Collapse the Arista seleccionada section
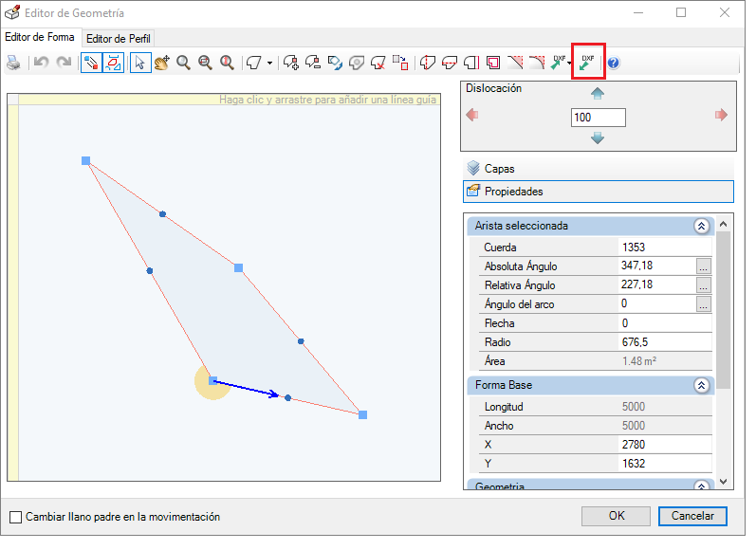 pos(702,226)
